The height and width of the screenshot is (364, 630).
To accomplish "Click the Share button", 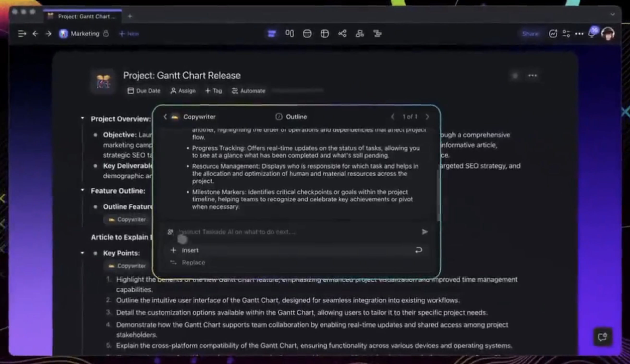I will pyautogui.click(x=530, y=34).
